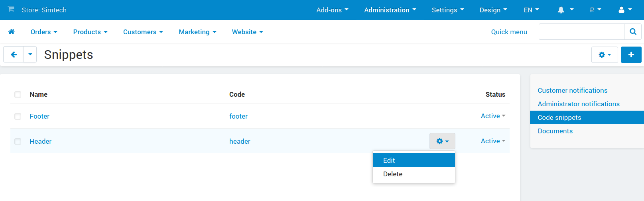
Task: Change Footer status via Active dropdown
Action: (493, 116)
